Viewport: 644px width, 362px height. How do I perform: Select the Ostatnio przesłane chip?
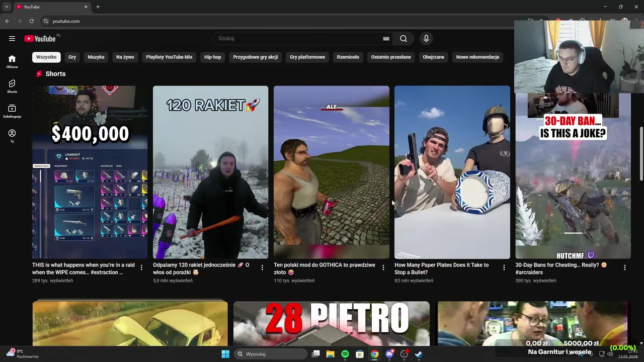[391, 57]
